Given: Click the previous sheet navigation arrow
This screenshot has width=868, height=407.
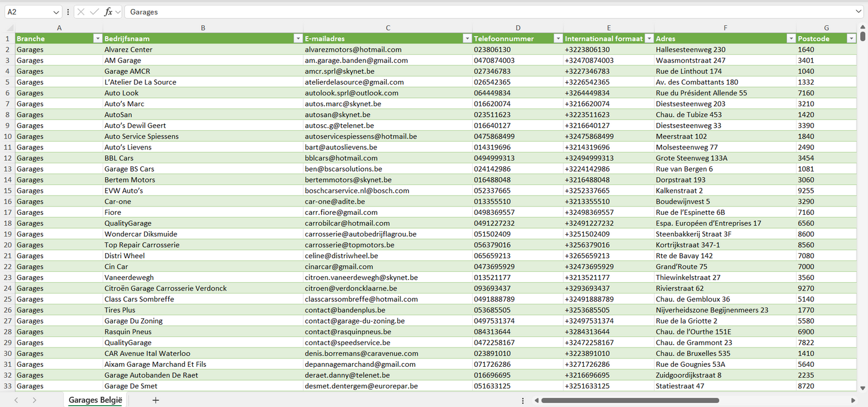Looking at the screenshot, I should pyautogui.click(x=16, y=400).
